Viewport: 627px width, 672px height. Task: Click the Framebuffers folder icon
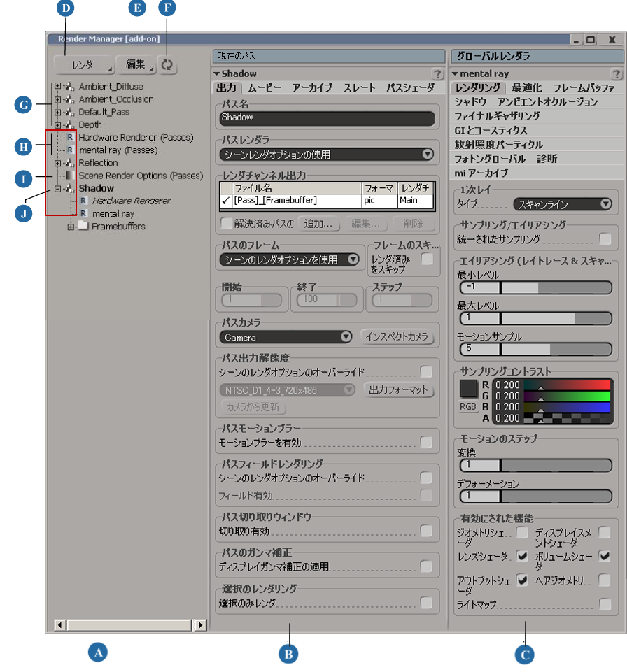(x=83, y=226)
